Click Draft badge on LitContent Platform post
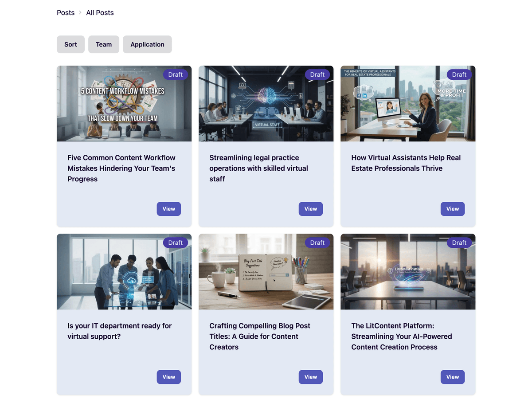The image size is (532, 399). pos(459,243)
